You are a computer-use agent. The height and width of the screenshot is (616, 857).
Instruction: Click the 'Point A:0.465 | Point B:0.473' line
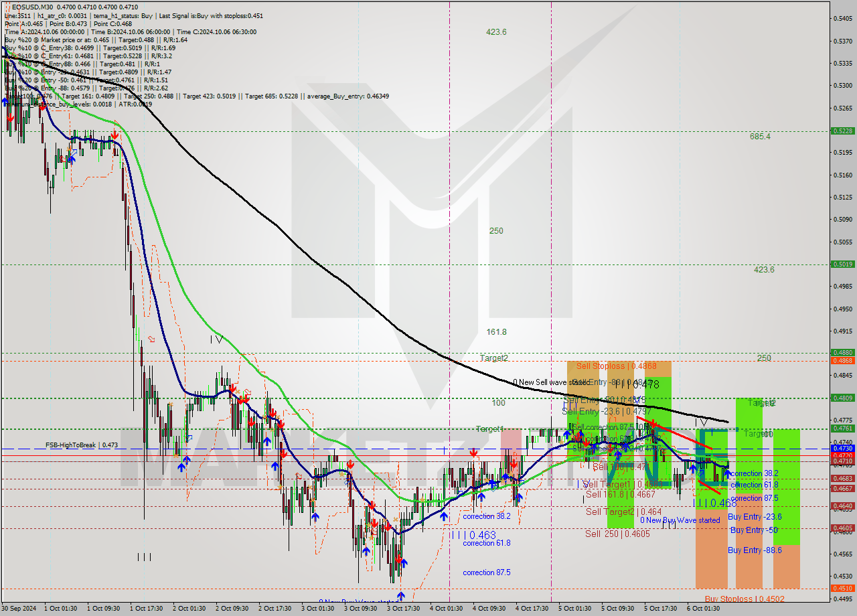point(46,23)
